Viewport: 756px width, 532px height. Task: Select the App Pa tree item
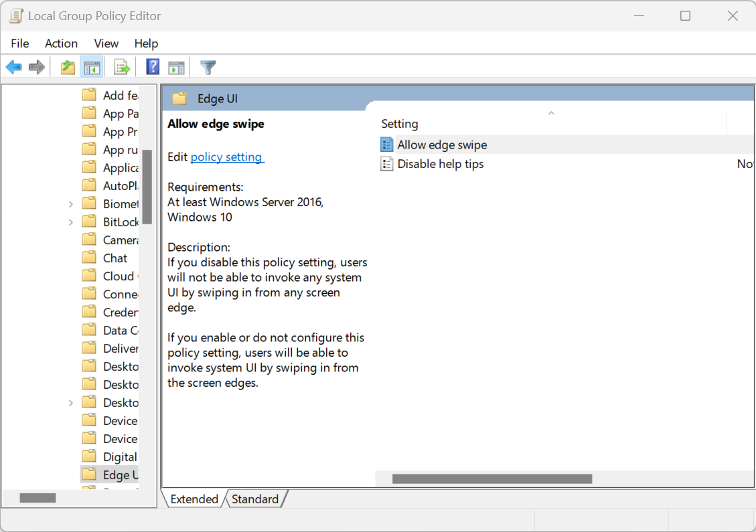click(121, 114)
